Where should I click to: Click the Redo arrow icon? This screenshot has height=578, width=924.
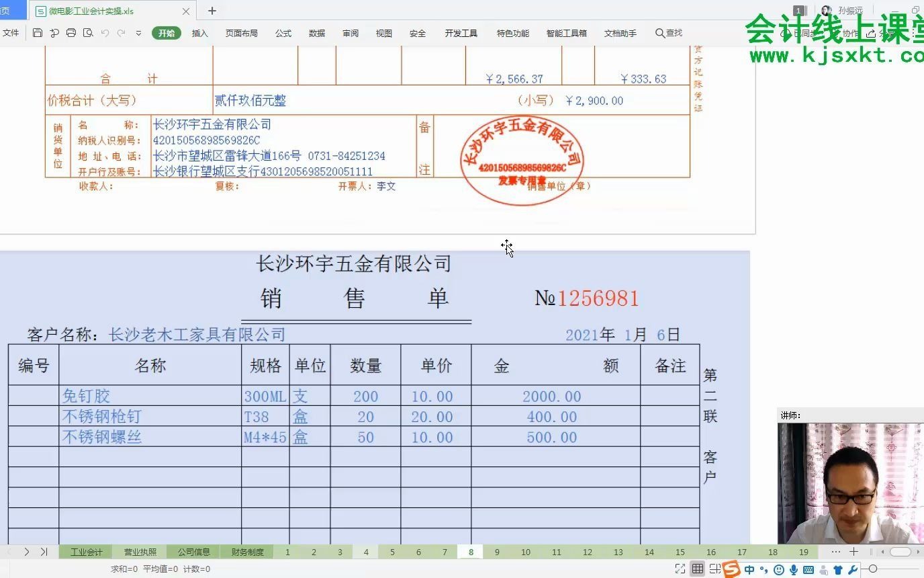point(122,33)
